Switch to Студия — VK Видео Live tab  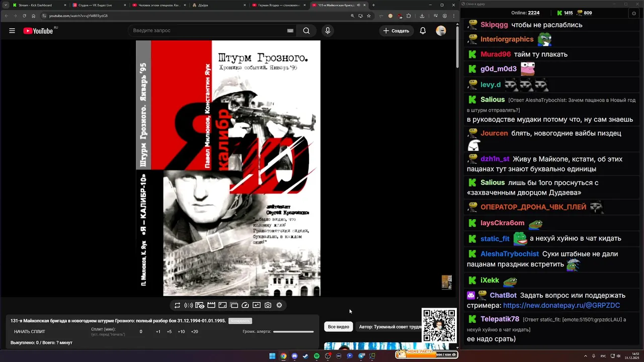pyautogui.click(x=99, y=5)
